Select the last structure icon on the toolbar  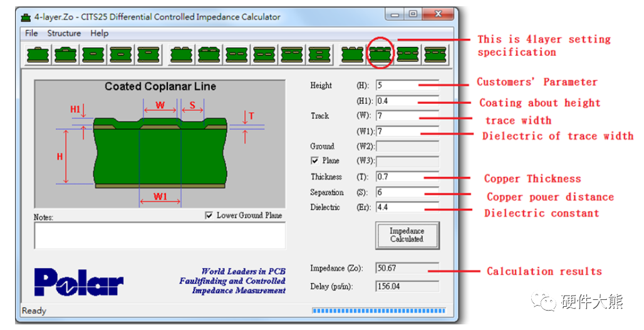[435, 54]
